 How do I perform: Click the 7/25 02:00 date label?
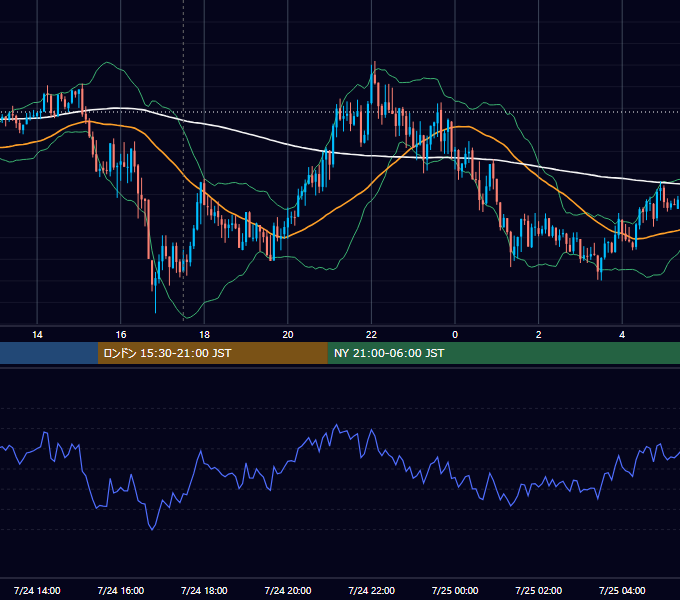click(x=539, y=590)
